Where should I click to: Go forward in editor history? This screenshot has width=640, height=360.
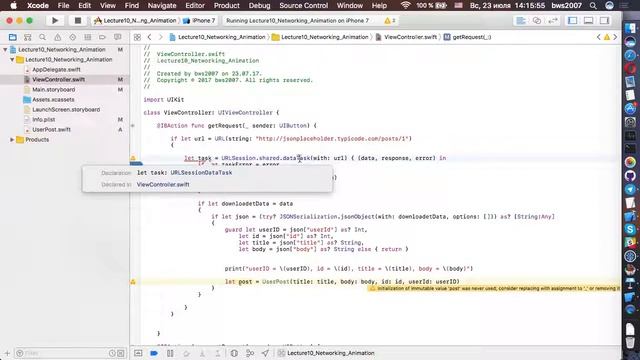pos(160,37)
